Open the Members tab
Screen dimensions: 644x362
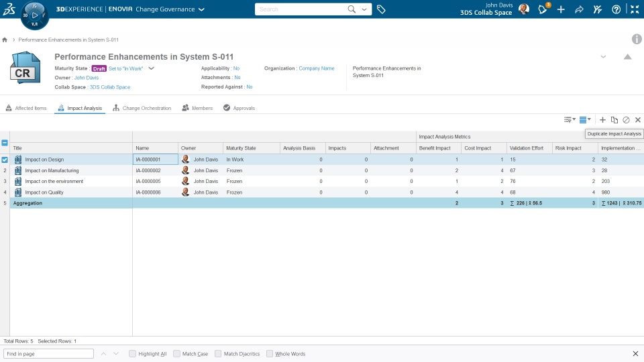coord(197,108)
